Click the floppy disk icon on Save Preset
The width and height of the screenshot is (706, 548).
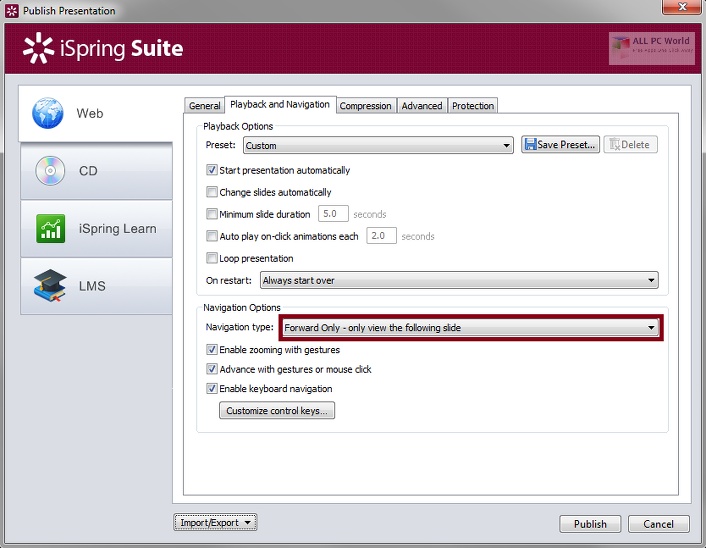click(x=531, y=145)
